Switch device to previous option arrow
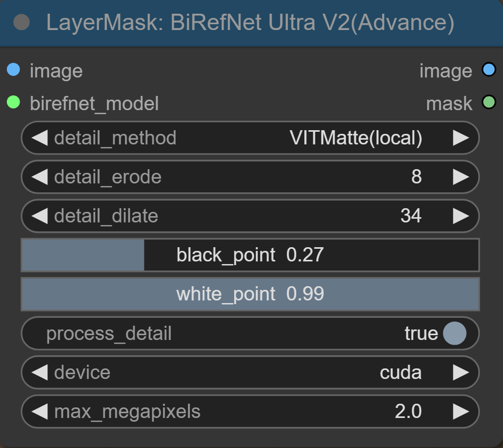 tap(39, 373)
